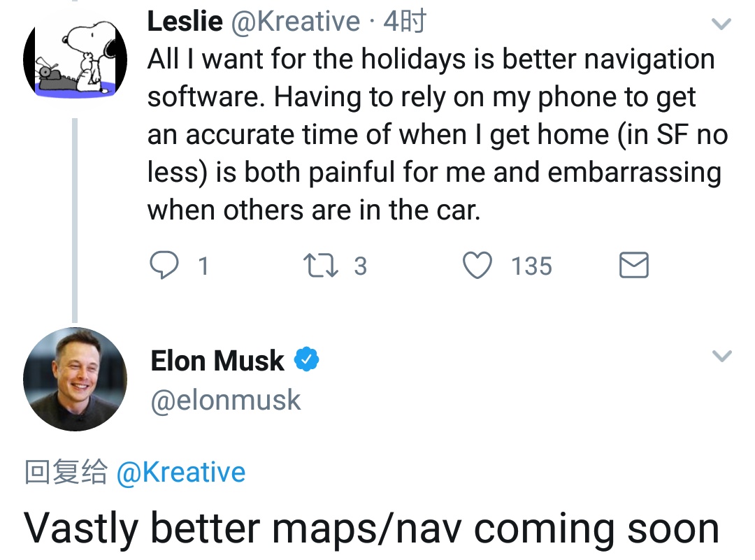Click the reply count of 1

click(x=203, y=266)
